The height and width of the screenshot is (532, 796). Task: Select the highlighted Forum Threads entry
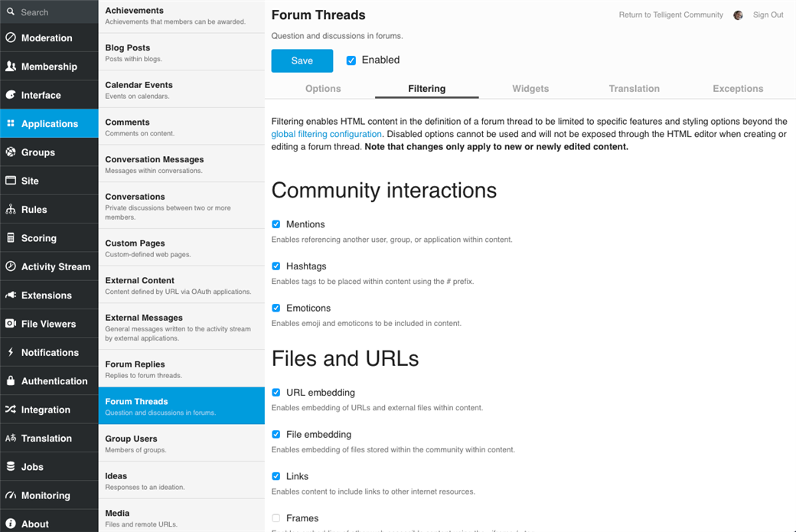tap(181, 406)
